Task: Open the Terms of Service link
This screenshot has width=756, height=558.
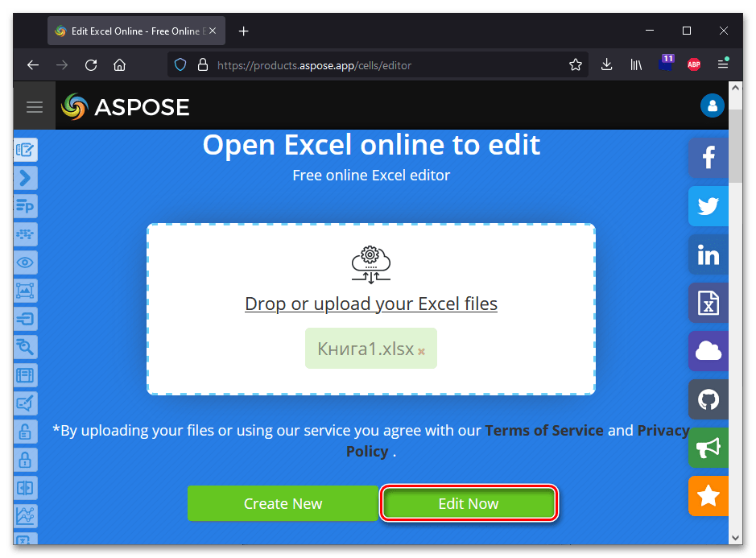Action: 544,430
